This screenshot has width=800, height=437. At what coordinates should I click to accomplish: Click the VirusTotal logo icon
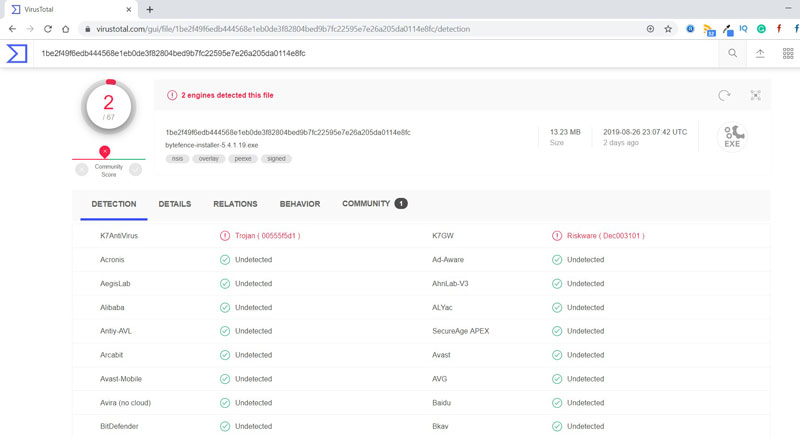point(17,54)
